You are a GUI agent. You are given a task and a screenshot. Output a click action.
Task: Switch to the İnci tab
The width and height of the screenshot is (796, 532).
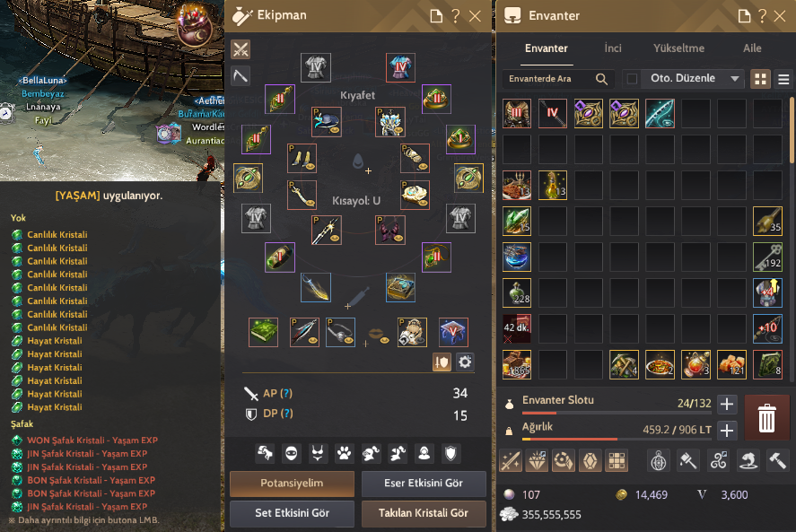pyautogui.click(x=613, y=48)
